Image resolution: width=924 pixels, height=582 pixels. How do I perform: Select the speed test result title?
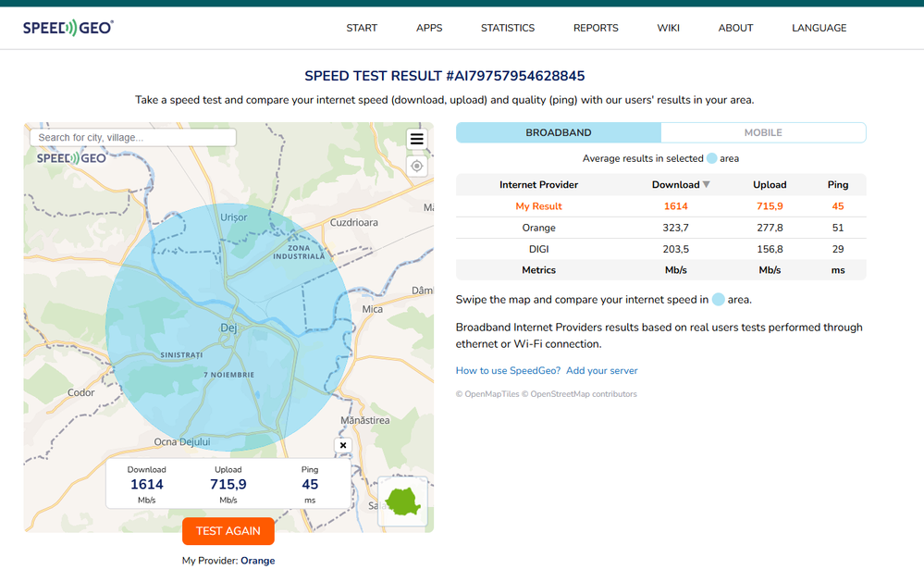pyautogui.click(x=444, y=76)
